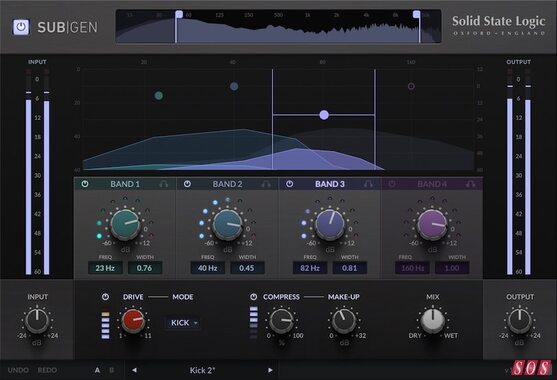Enable Band 4 power button

[x=392, y=184]
